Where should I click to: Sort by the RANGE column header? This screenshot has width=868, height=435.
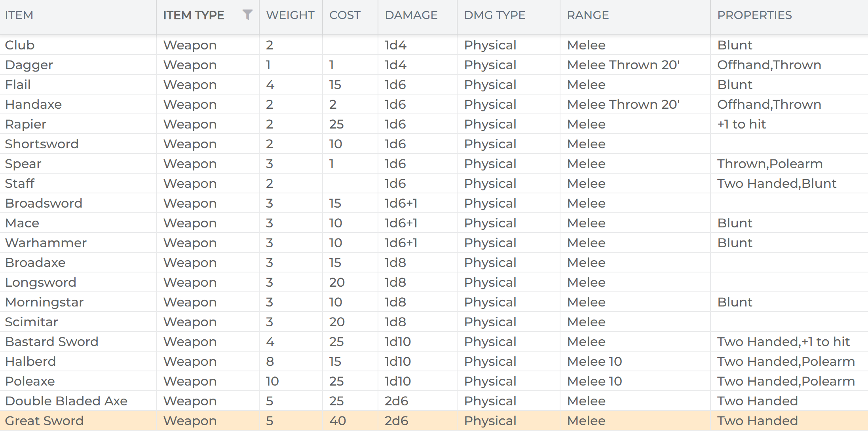pos(588,15)
